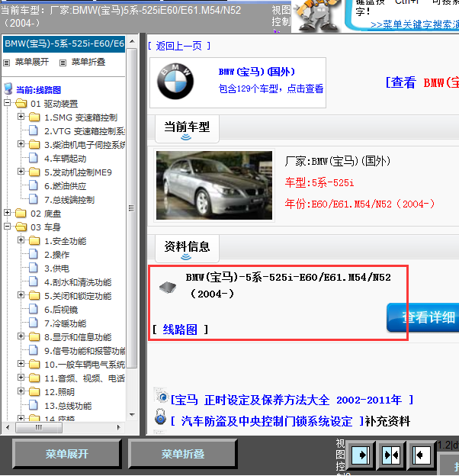Viewport: 459px width, 476px height.
Task: Click center-split view control icon
Action: click(x=391, y=455)
